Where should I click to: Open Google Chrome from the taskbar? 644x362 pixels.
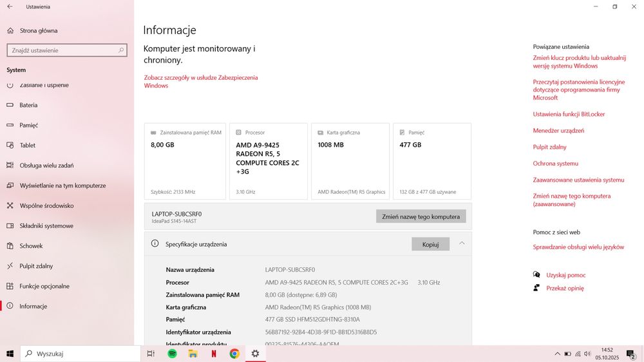pyautogui.click(x=234, y=354)
